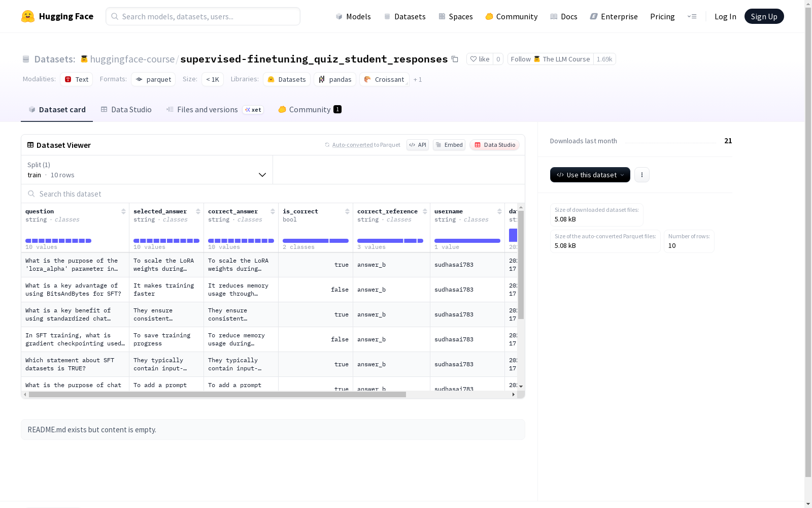Click the 'It makes training faster' cell
Image resolution: width=812 pixels, height=508 pixels.
point(166,290)
